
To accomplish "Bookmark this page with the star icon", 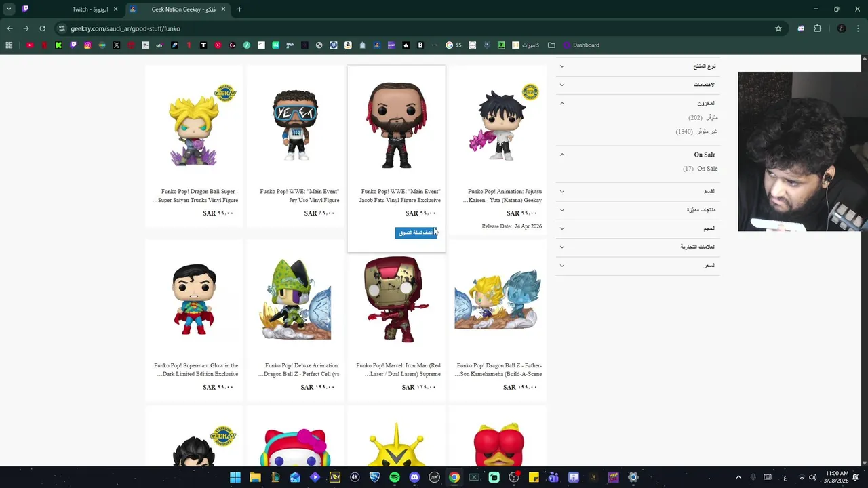I will (x=778, y=28).
